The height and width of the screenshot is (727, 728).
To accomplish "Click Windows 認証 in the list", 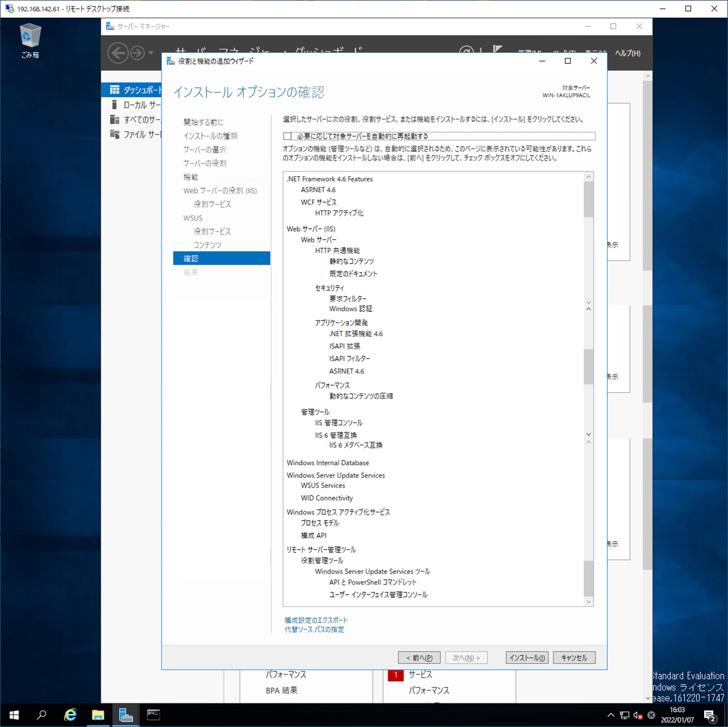I will click(351, 309).
